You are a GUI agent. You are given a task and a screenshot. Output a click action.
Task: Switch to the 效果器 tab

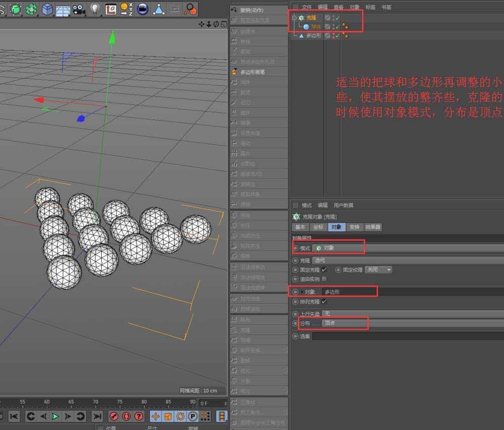click(x=372, y=227)
